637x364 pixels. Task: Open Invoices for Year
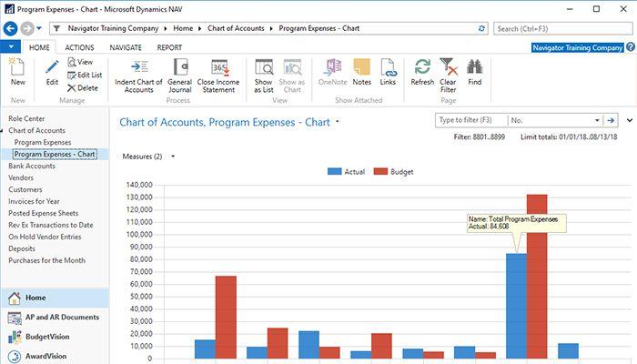click(x=35, y=201)
